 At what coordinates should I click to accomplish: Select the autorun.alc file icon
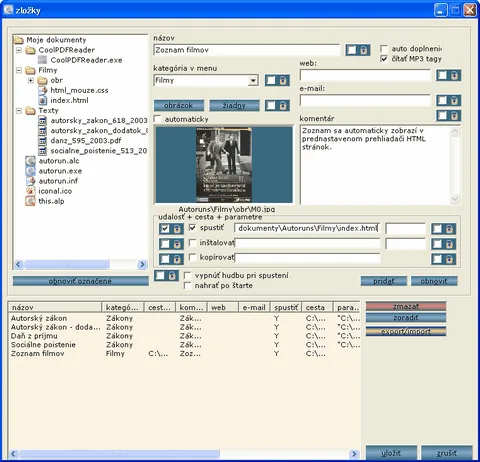[x=30, y=161]
